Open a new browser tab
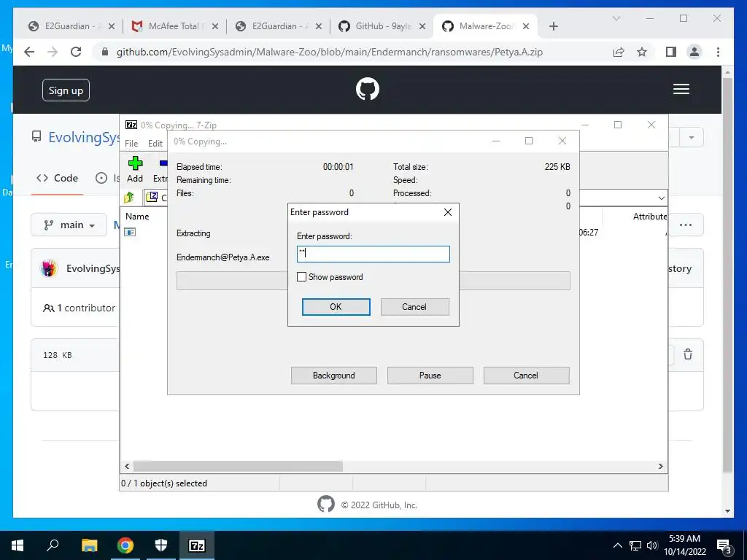The height and width of the screenshot is (560, 747). click(x=553, y=26)
